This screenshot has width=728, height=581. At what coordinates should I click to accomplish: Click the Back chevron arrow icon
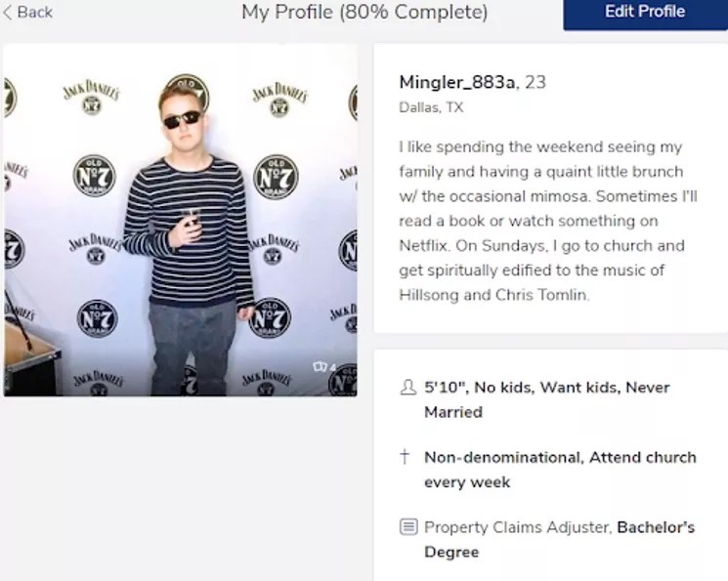click(x=8, y=12)
